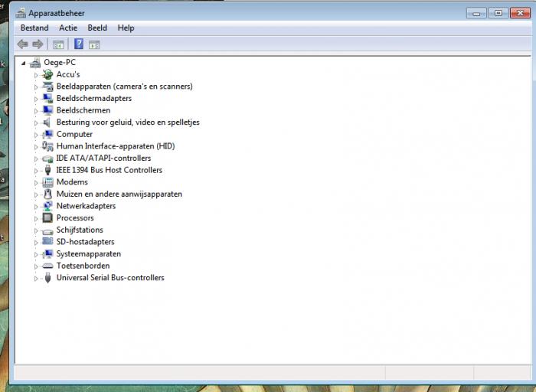Expand Universal Serial Bus-controllers category

pyautogui.click(x=36, y=279)
